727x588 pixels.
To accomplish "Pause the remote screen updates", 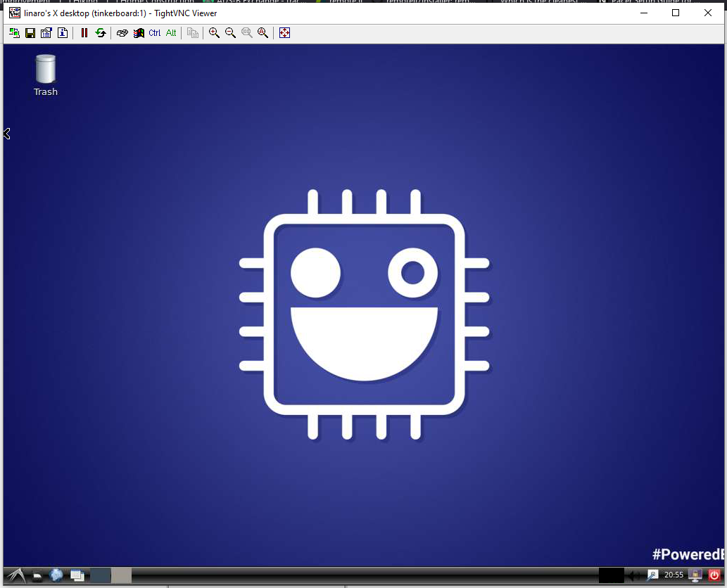I will tap(84, 33).
